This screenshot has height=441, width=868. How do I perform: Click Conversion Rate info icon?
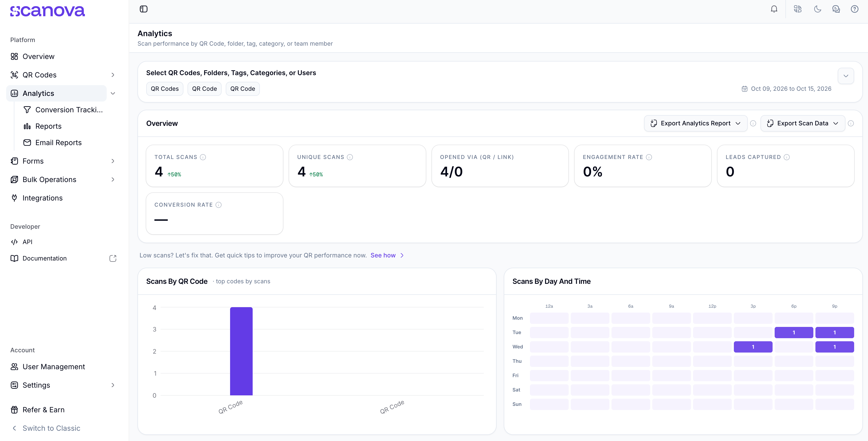click(218, 205)
